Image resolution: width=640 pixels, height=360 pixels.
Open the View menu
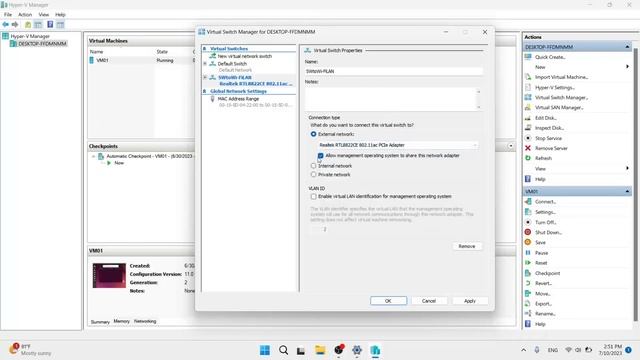pyautogui.click(x=44, y=15)
